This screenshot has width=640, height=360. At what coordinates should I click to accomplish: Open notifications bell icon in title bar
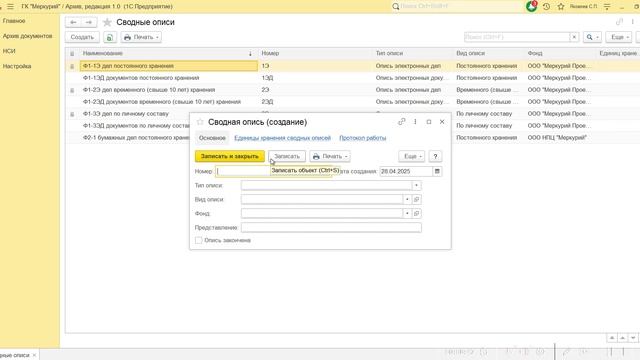pyautogui.click(x=531, y=6)
